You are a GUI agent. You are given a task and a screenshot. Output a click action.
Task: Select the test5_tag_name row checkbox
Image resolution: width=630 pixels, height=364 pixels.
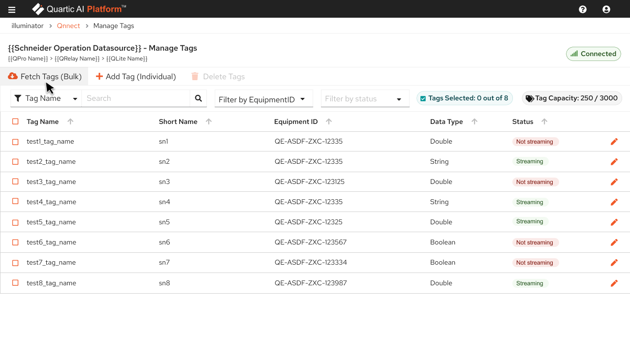[x=15, y=222]
